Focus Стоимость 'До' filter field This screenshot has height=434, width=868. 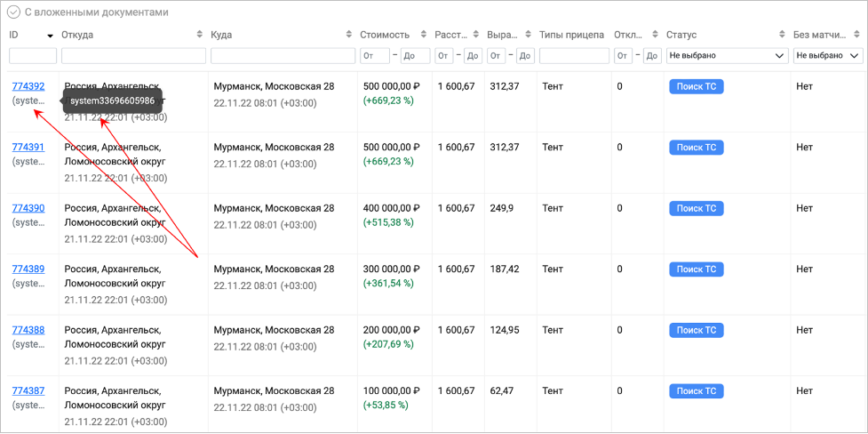pos(415,56)
